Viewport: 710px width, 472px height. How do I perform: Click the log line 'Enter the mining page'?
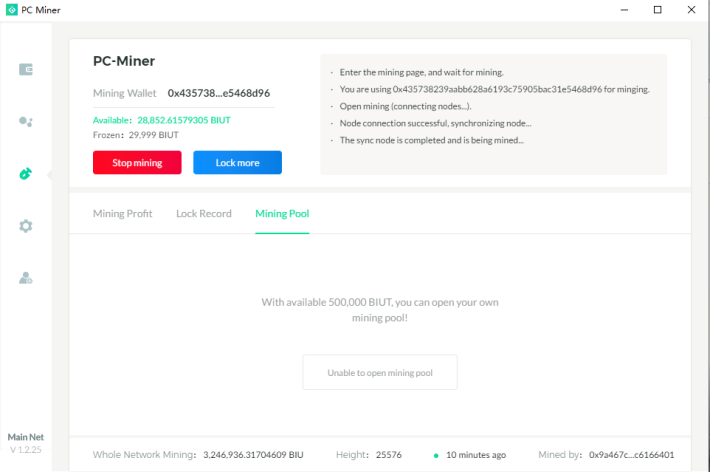coord(422,72)
